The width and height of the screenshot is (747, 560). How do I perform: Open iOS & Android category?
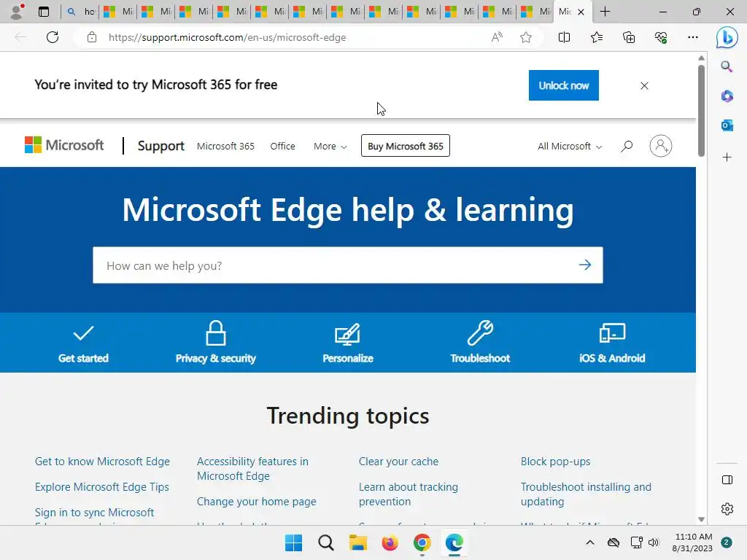612,343
